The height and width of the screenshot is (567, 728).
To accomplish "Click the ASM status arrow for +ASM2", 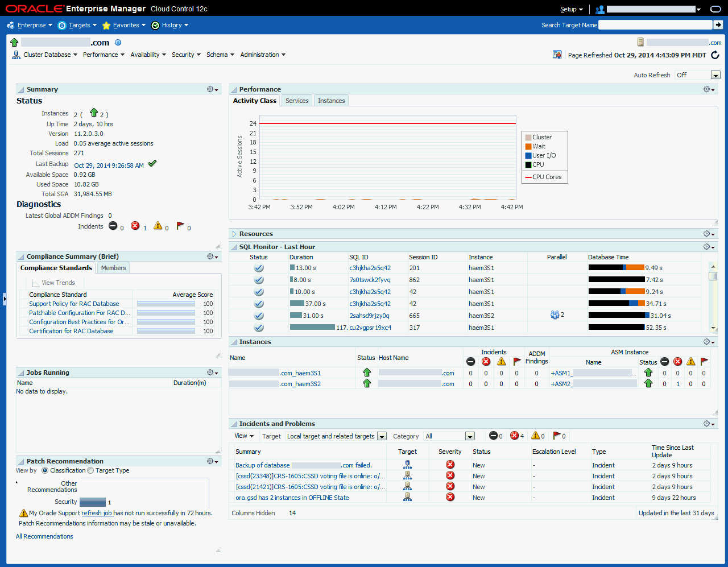I will pyautogui.click(x=648, y=383).
